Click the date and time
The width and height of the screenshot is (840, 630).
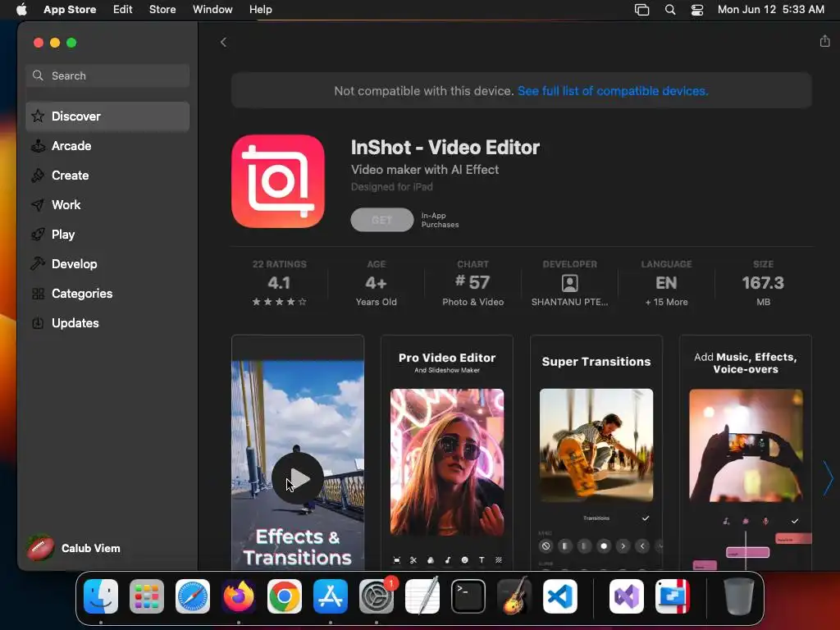pos(771,10)
